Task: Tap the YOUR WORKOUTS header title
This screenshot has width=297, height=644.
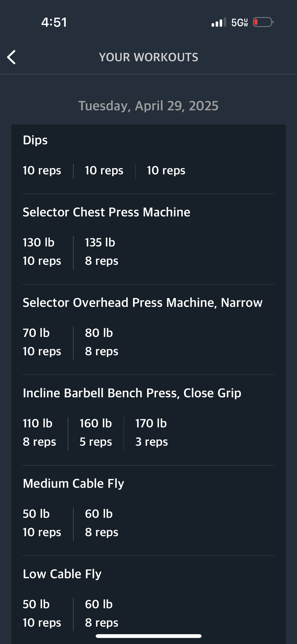Action: pyautogui.click(x=148, y=57)
